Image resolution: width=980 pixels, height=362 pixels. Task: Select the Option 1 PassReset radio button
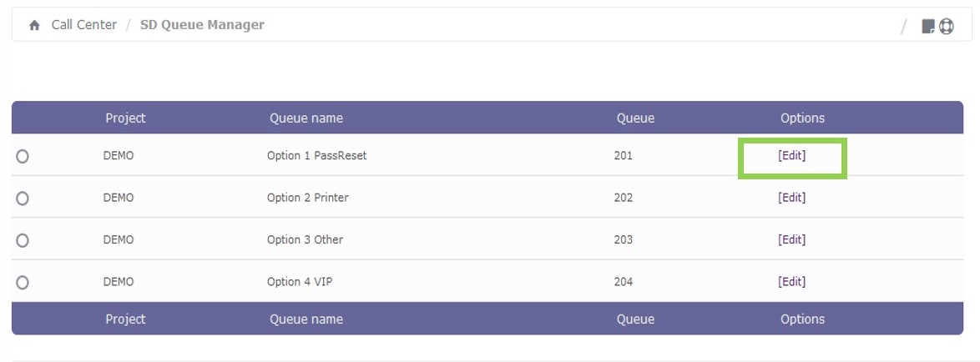click(23, 156)
